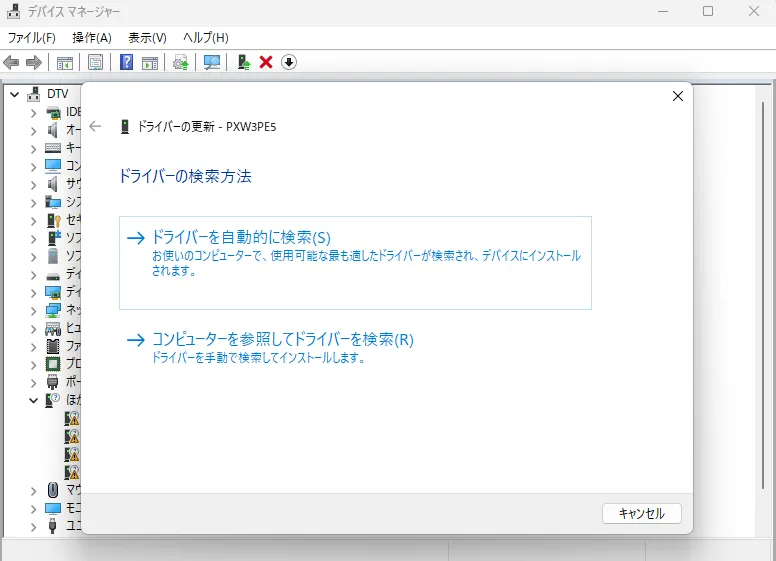The image size is (776, 561).
Task: Click the disable device down-arrow icon
Action: click(289, 62)
